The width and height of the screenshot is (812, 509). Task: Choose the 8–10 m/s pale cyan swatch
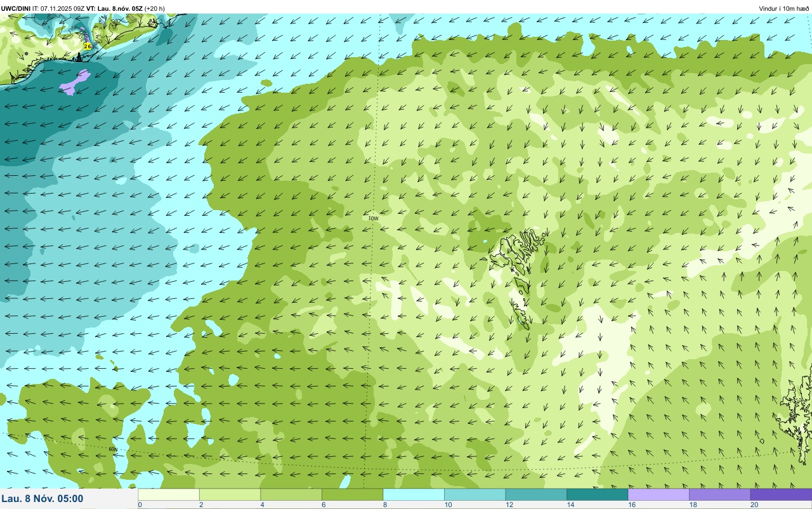click(x=414, y=494)
